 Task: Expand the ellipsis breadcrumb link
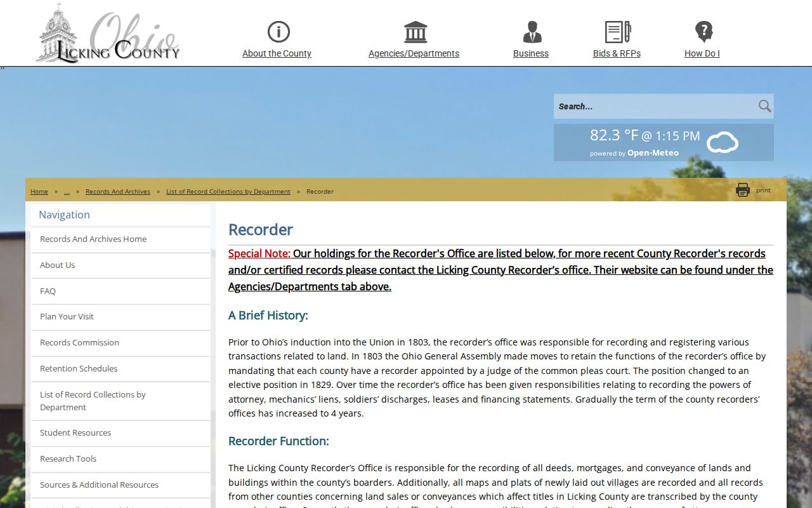point(67,191)
